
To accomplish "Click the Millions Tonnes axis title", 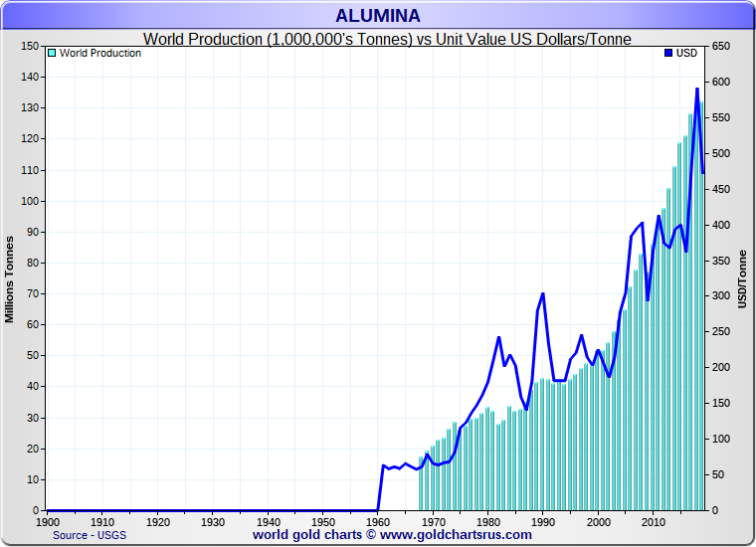I will pyautogui.click(x=10, y=278).
